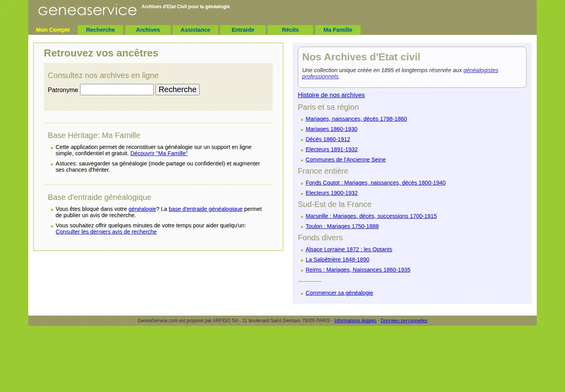This screenshot has height=392, width=565.
Task: Open the Découvrir "Ma Famille" link
Action: pyautogui.click(x=159, y=153)
